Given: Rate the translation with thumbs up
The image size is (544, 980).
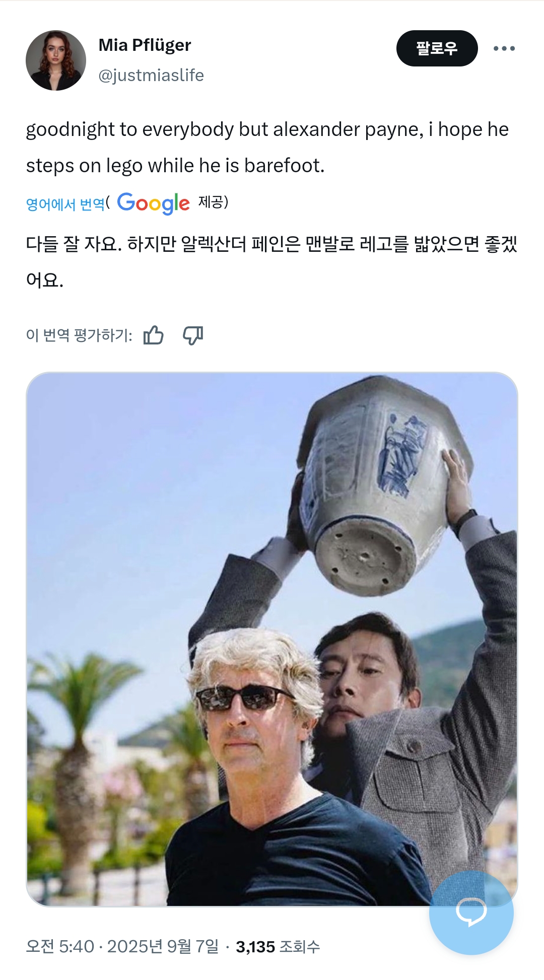Looking at the screenshot, I should point(154,335).
